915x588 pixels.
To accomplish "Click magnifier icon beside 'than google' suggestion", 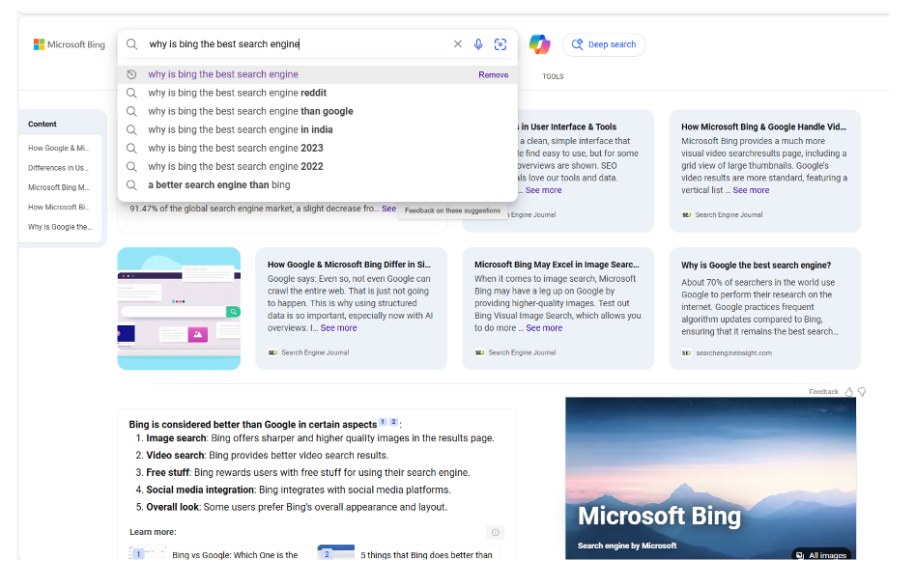I will (131, 111).
